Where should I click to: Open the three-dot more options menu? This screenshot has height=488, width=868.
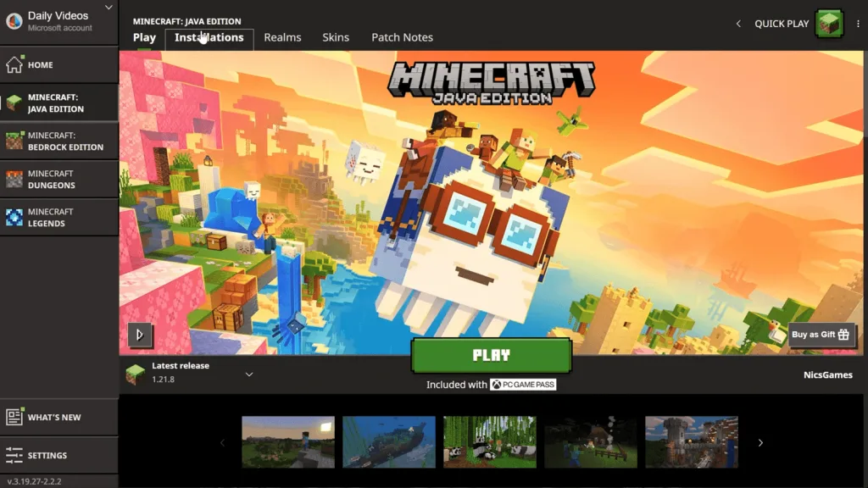point(858,24)
